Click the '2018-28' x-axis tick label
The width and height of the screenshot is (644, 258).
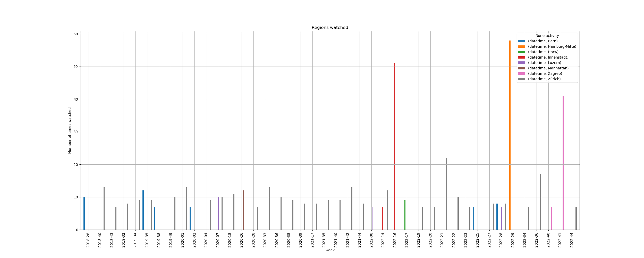pos(88,240)
